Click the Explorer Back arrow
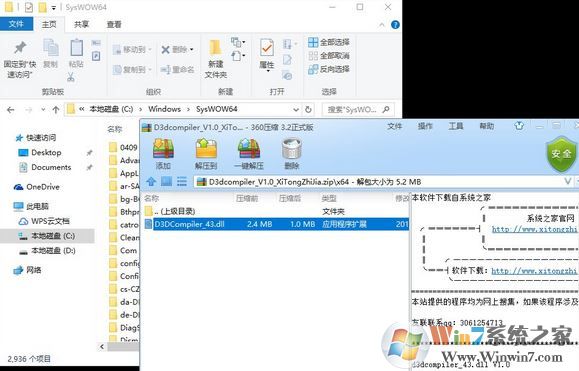Screen dimensions: 579x371 11,110
